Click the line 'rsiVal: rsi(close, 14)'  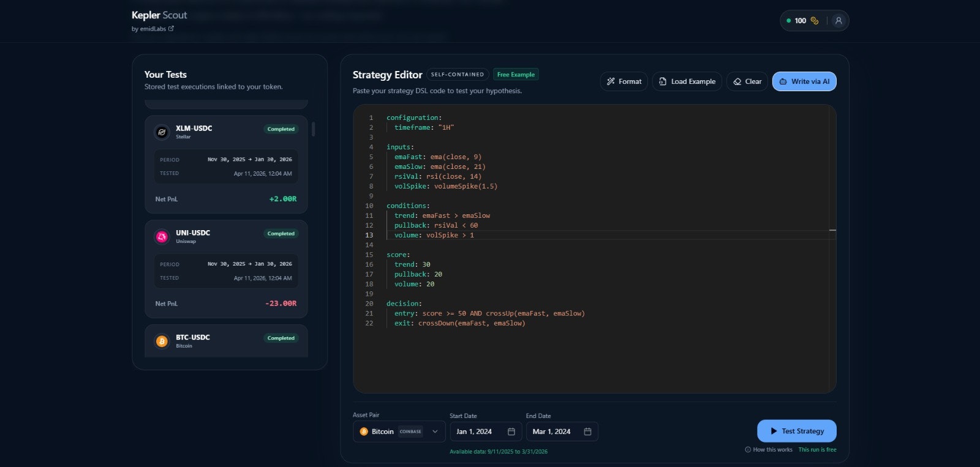point(438,176)
